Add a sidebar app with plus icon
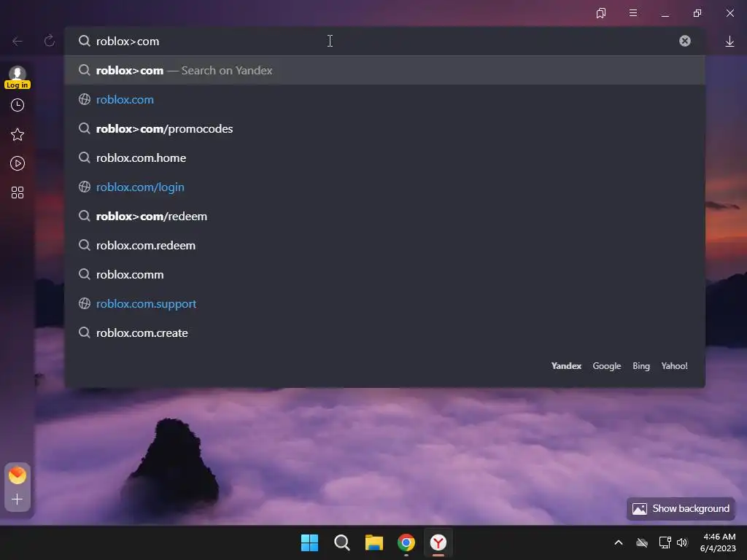Viewport: 747px width, 560px height. tap(18, 499)
